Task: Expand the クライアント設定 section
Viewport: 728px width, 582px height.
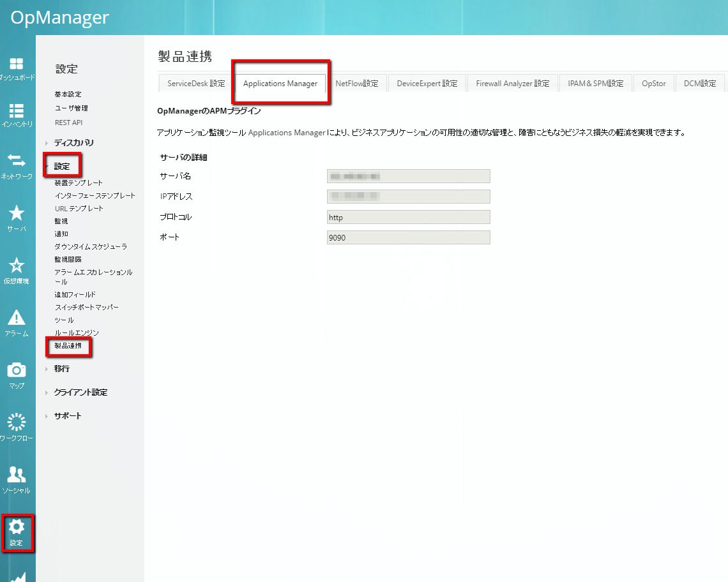Action: [x=80, y=392]
